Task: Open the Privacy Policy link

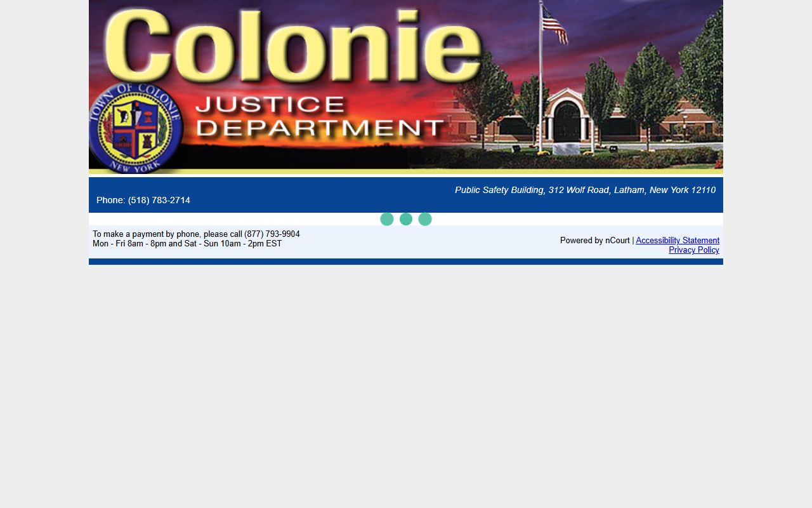Action: tap(694, 250)
